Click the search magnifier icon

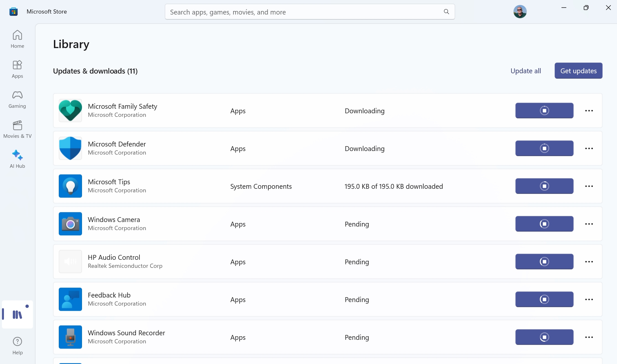pos(446,12)
